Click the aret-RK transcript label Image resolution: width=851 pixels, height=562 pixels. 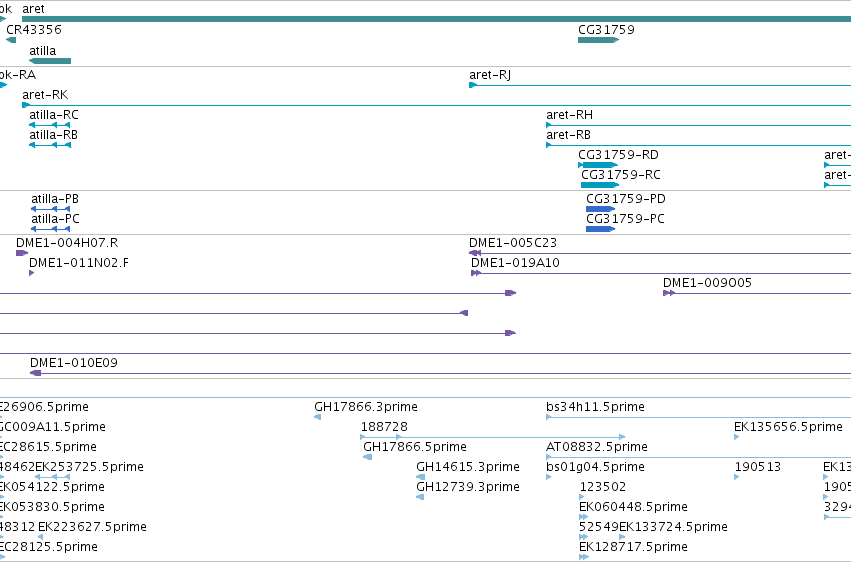pyautogui.click(x=45, y=95)
